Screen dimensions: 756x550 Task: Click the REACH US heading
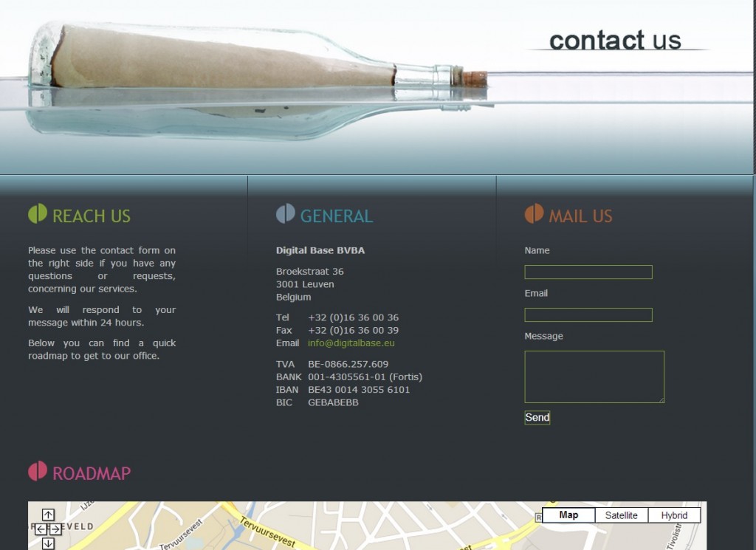click(91, 216)
